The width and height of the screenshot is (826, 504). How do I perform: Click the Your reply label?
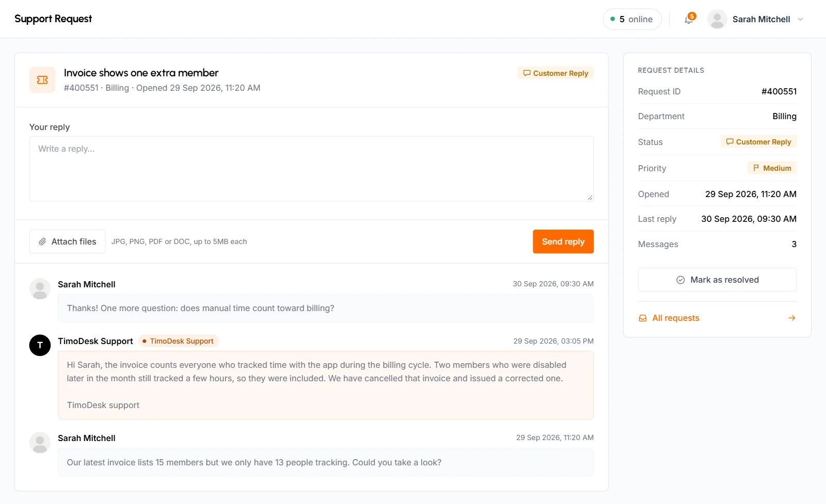50,127
